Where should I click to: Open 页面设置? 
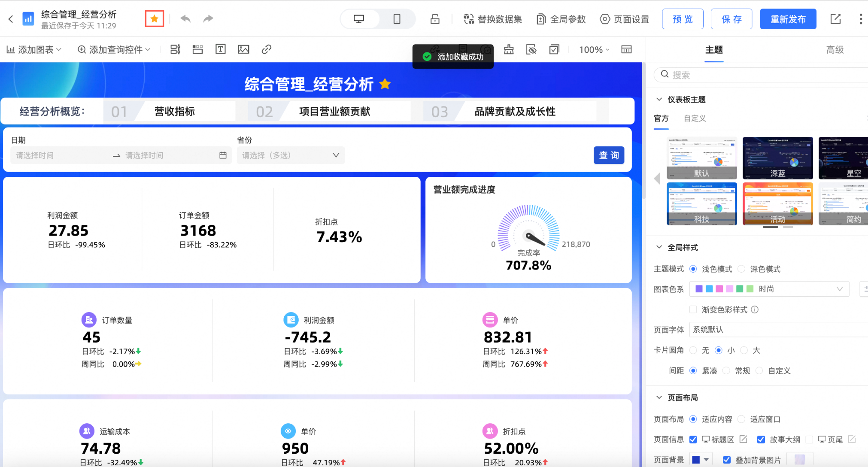coord(624,19)
